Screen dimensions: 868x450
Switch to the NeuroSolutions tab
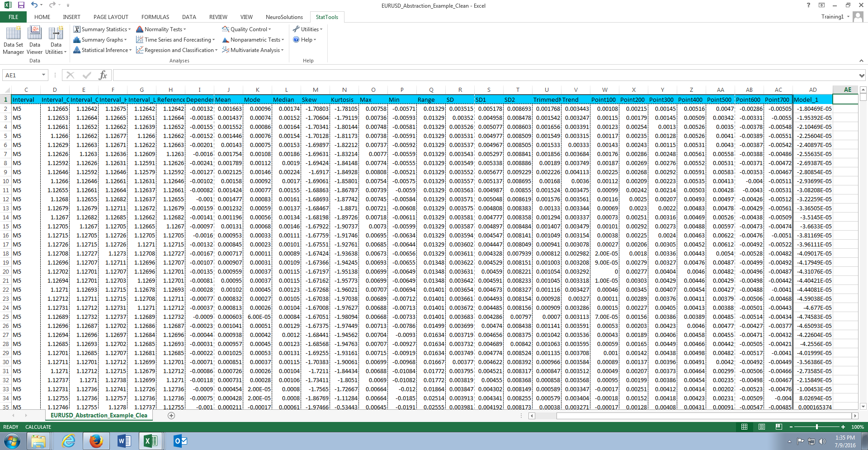point(284,17)
